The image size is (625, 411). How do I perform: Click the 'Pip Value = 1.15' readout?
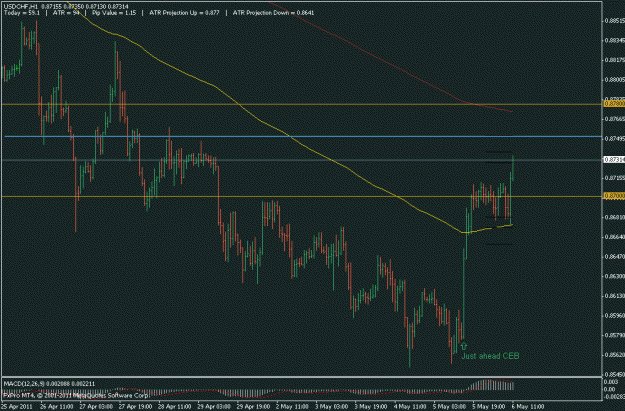[114, 13]
